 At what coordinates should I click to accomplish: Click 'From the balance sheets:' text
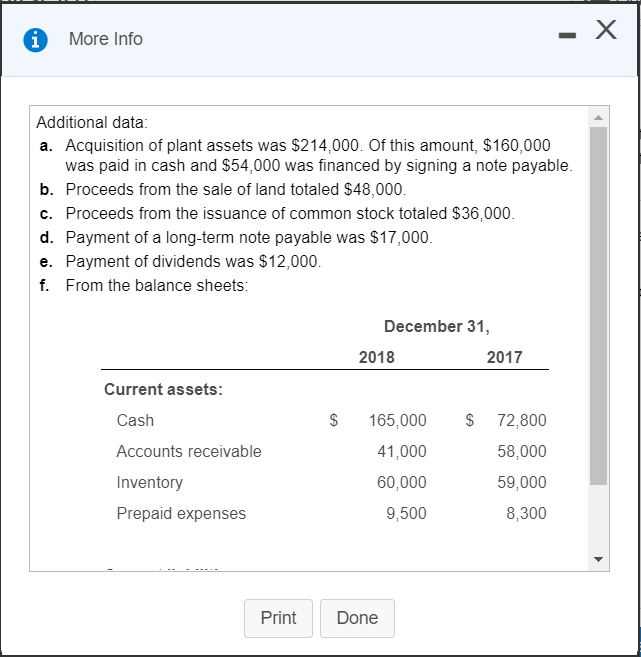point(157,285)
